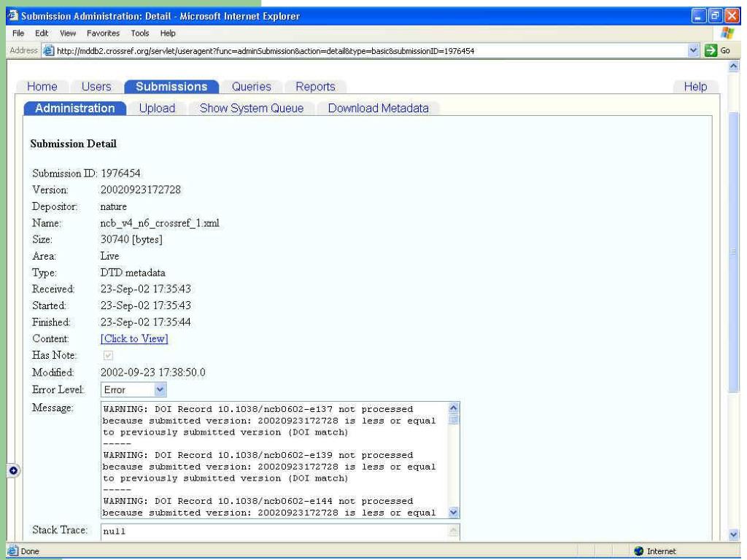The width and height of the screenshot is (747, 560).
Task: Open the View menu
Action: click(x=68, y=34)
